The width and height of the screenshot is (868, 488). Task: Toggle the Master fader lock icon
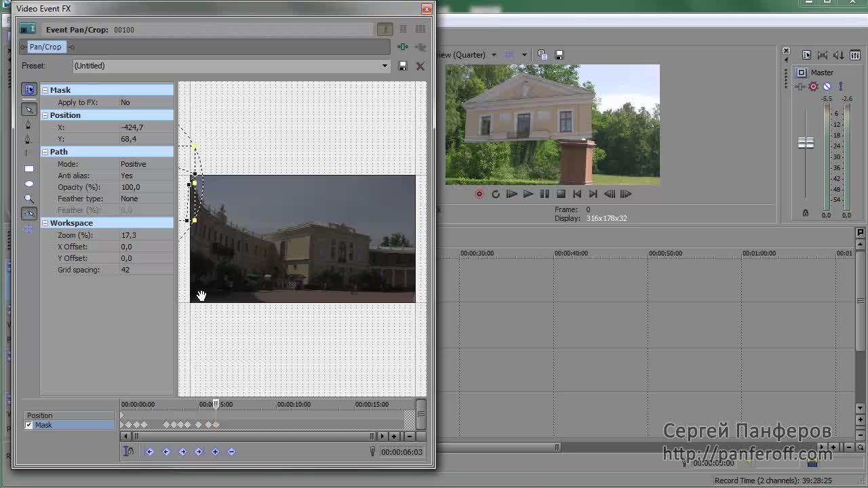click(x=806, y=213)
